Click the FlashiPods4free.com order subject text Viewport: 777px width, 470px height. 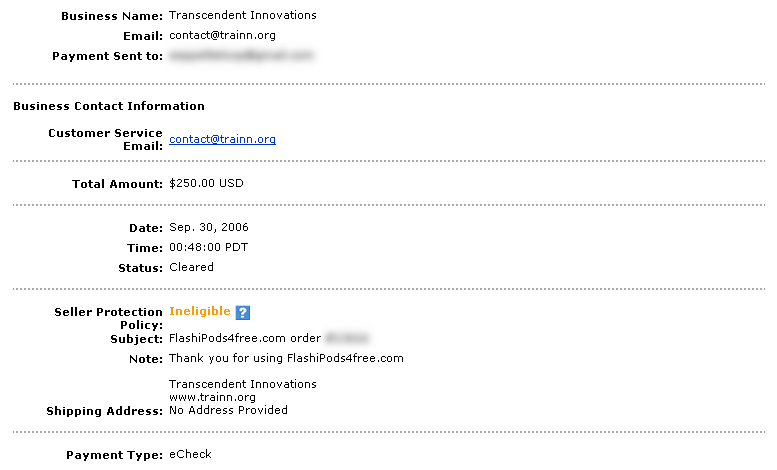click(x=245, y=338)
